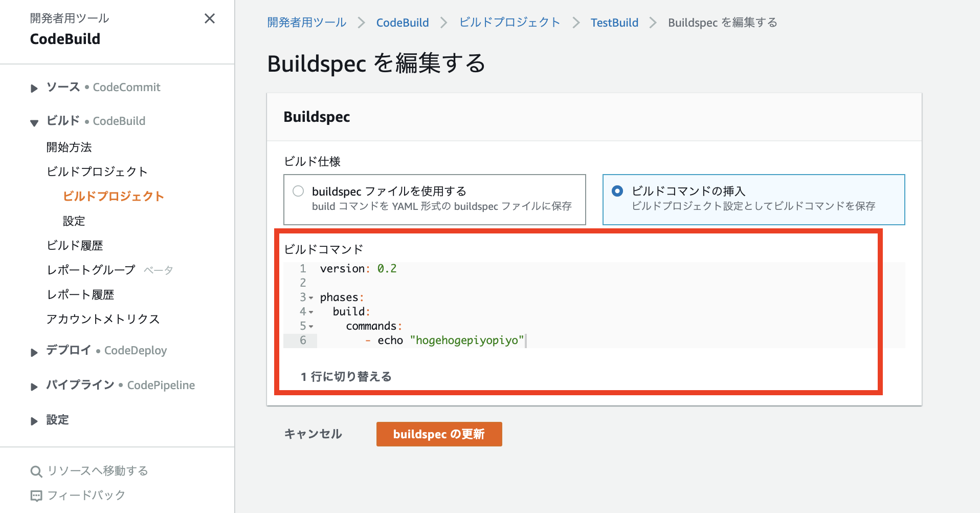The height and width of the screenshot is (513, 980).
Task: Open the フィードバック link
Action: [86, 495]
